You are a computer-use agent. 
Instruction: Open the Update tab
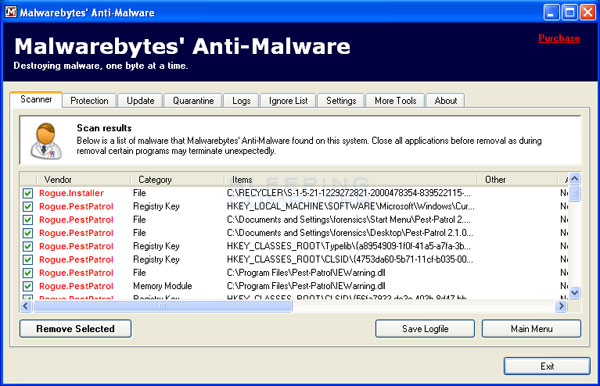click(140, 101)
